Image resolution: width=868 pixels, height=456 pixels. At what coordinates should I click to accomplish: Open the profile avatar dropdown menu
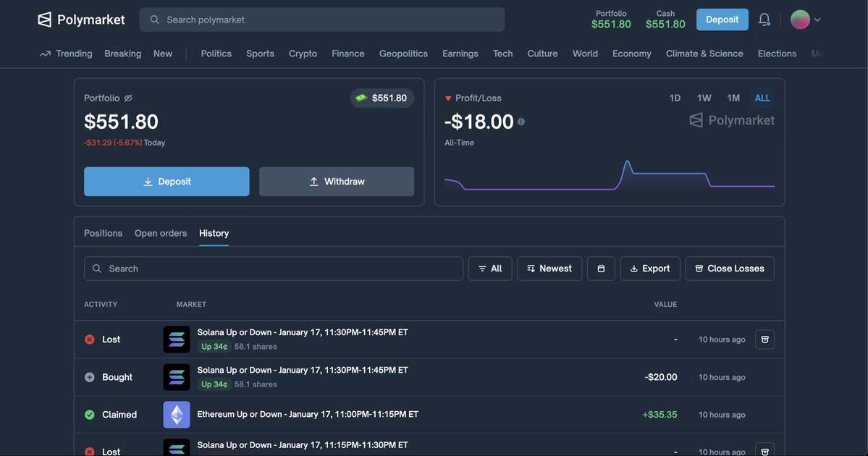(805, 20)
